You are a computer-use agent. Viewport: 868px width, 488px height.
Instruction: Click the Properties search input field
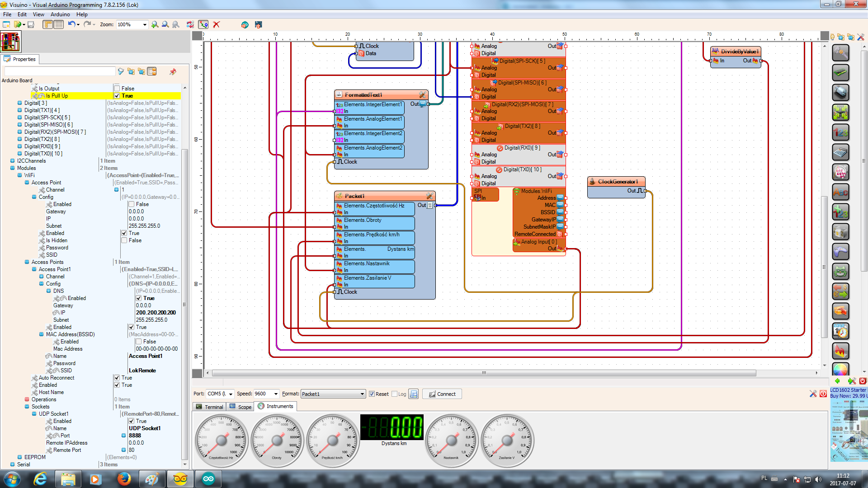(60, 71)
